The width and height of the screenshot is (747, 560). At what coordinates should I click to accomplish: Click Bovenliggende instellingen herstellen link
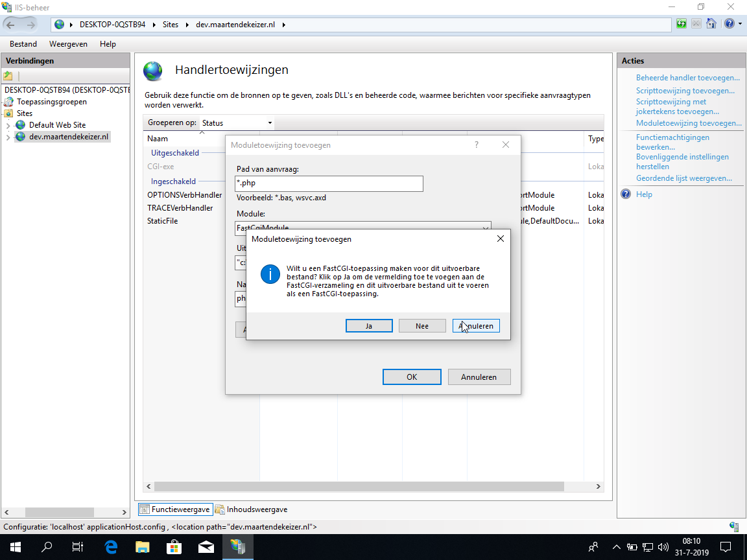682,161
